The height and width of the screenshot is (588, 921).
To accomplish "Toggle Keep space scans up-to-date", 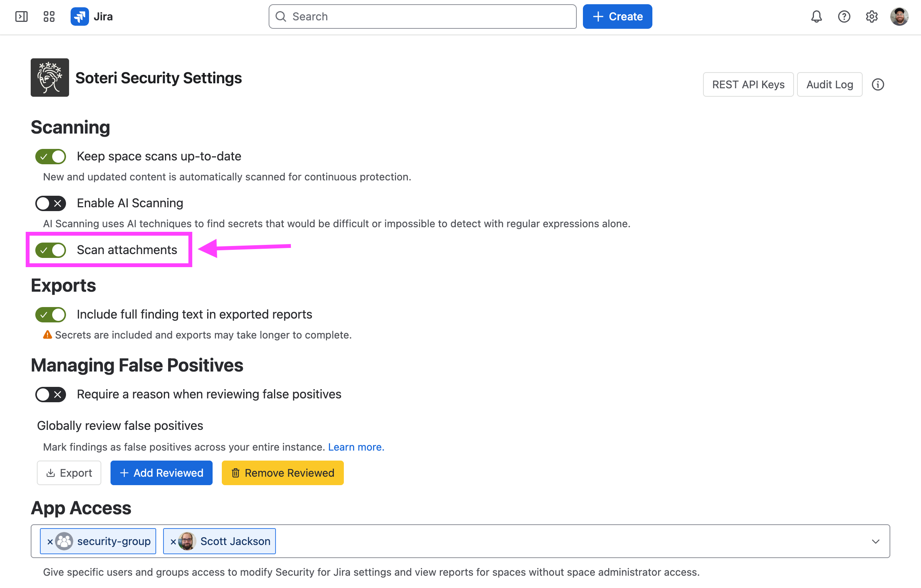I will click(51, 157).
